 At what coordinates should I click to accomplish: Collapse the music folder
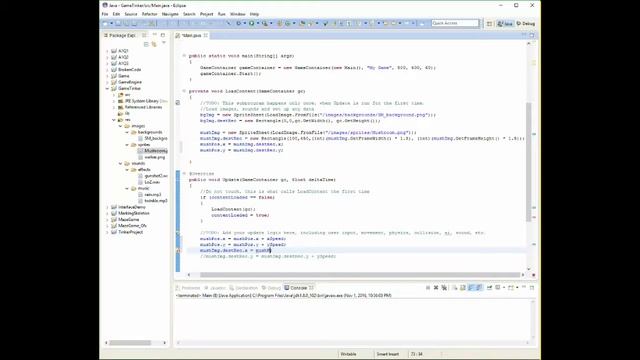coord(127,188)
